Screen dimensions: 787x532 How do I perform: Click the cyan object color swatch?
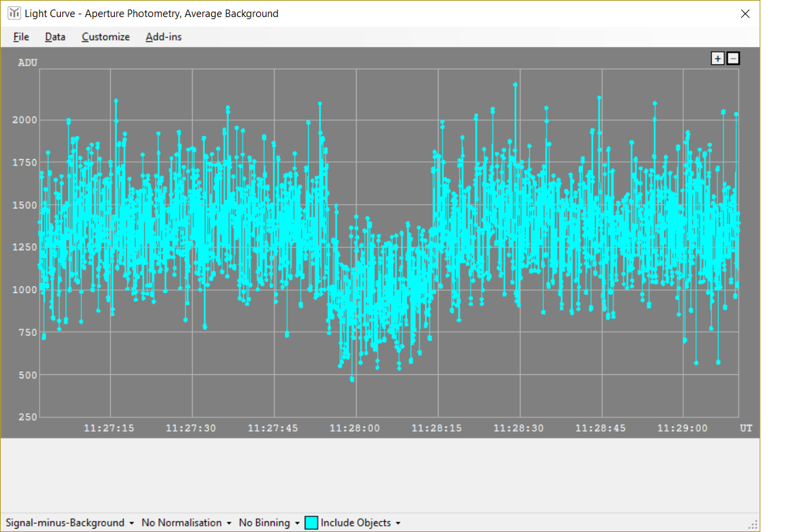pyautogui.click(x=312, y=522)
